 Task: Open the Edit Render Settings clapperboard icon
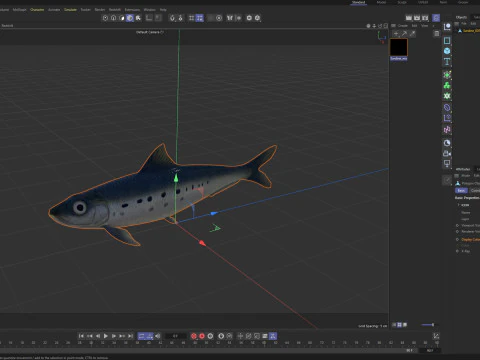tap(425, 18)
